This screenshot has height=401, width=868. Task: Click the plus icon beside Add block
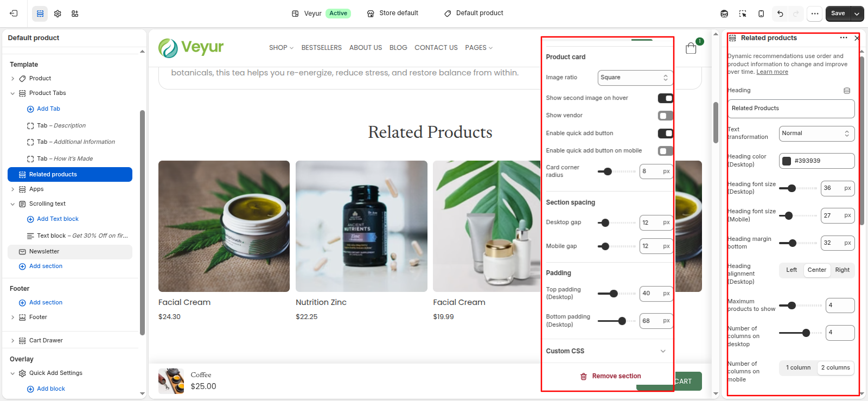tap(30, 389)
